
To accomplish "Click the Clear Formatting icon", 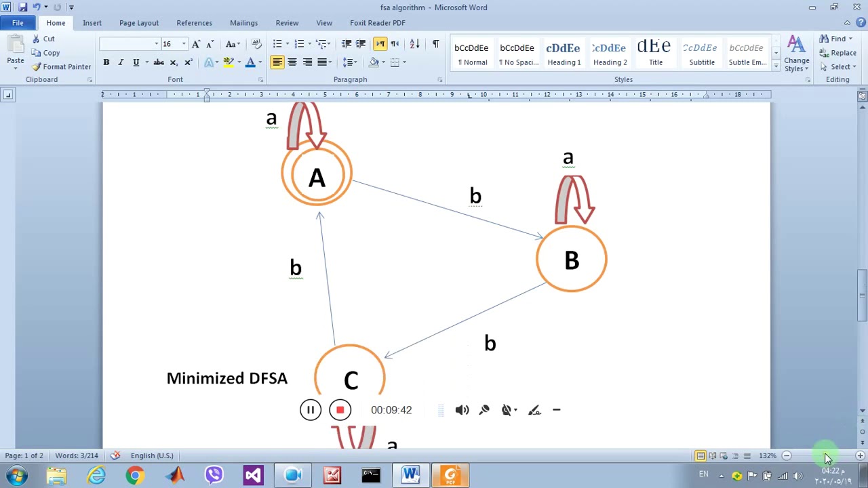I will [256, 44].
